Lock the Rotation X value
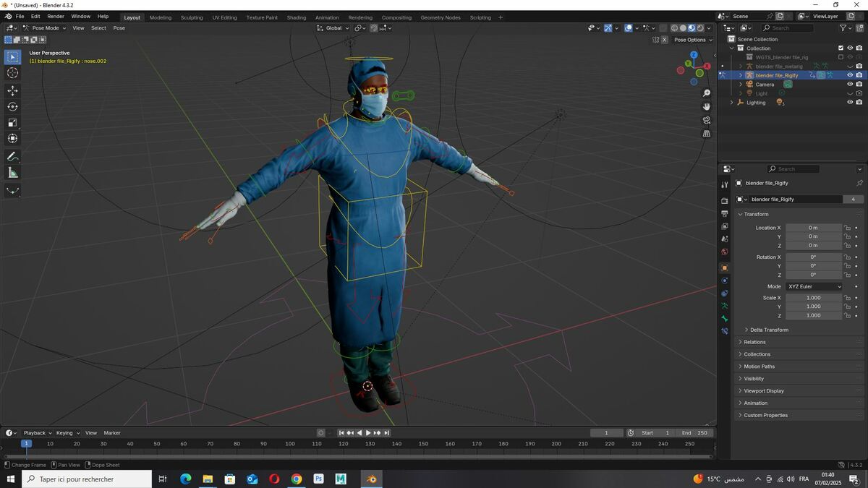 click(x=847, y=257)
